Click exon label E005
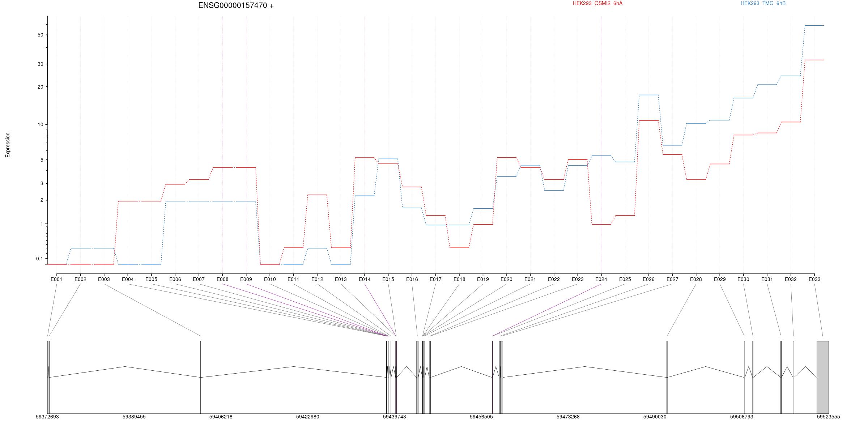The width and height of the screenshot is (868, 434). click(x=151, y=279)
